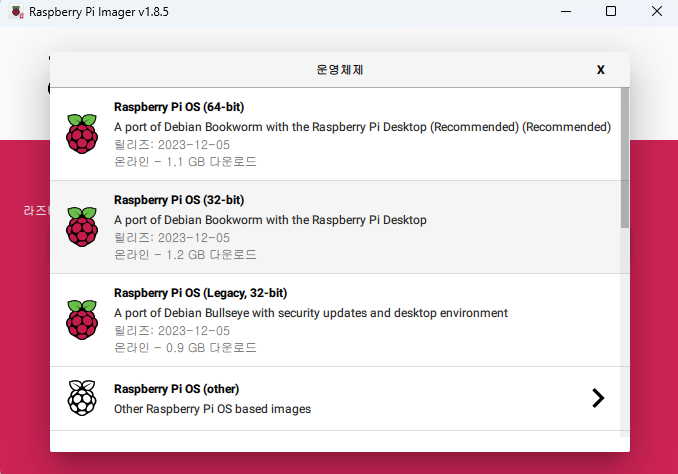Click the 릴리즈 date under the 32-bit entry
The height and width of the screenshot is (474, 678).
click(172, 237)
